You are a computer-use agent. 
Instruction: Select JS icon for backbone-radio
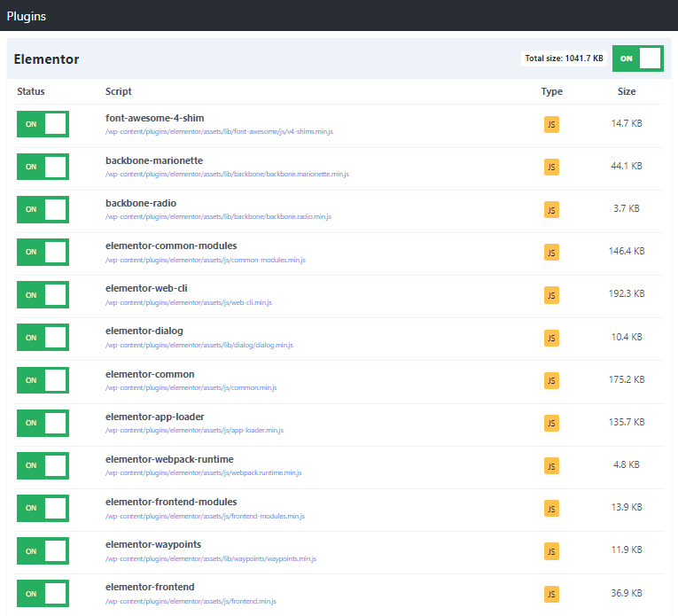coord(551,210)
